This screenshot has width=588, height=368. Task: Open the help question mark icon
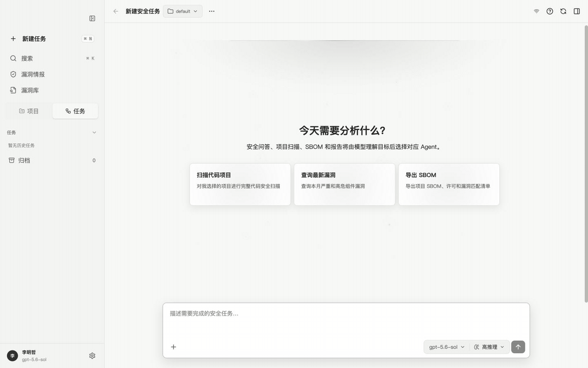(550, 11)
